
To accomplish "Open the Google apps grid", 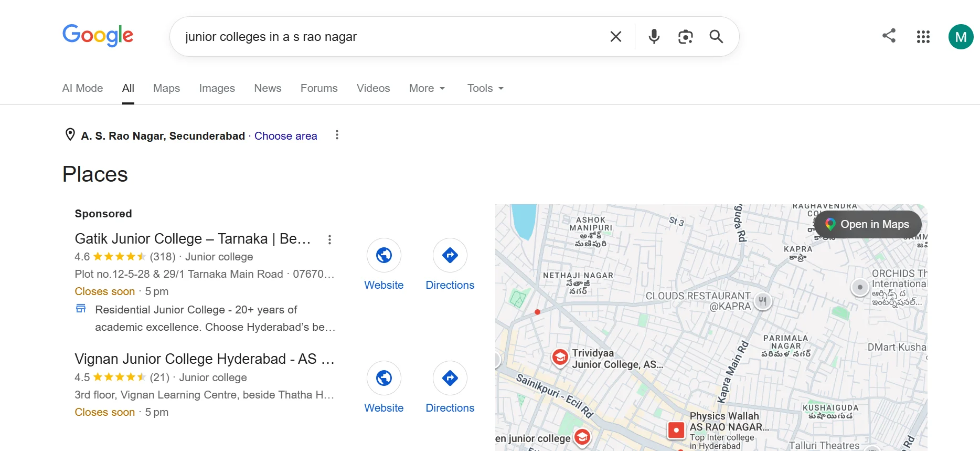I will (x=923, y=36).
